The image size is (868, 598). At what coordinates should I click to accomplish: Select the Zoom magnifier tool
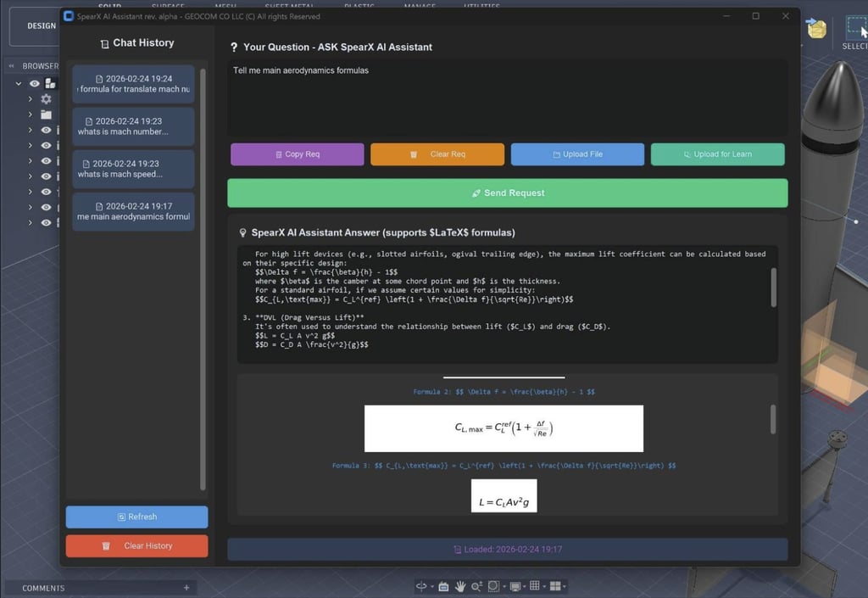476,586
